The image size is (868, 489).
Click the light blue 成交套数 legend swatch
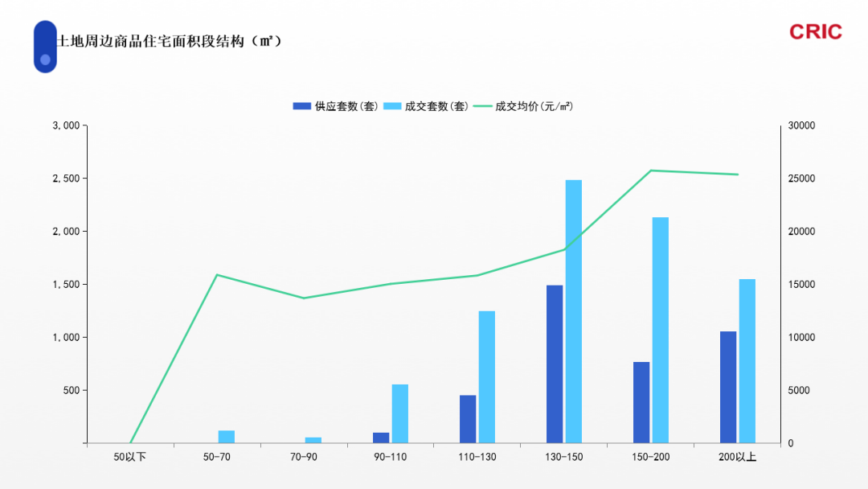tap(392, 106)
